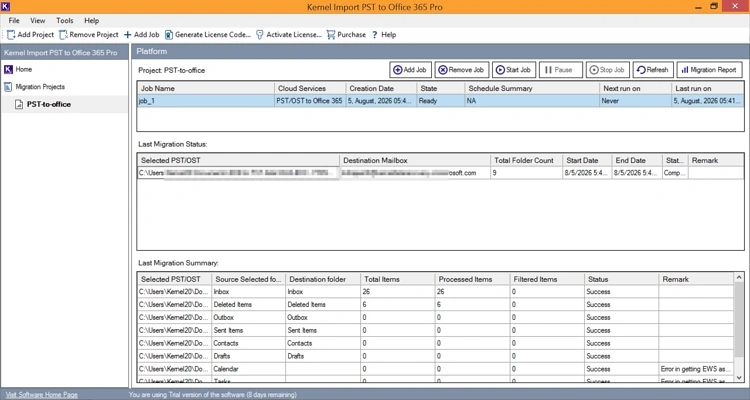This screenshot has width=750, height=400.
Task: Click the Success status in Inbox row
Action: click(x=621, y=291)
